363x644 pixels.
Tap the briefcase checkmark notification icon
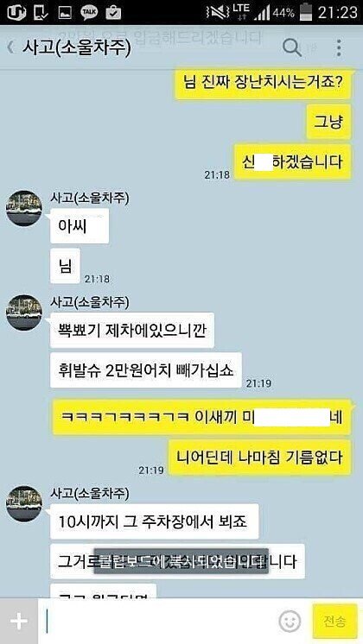(113, 12)
